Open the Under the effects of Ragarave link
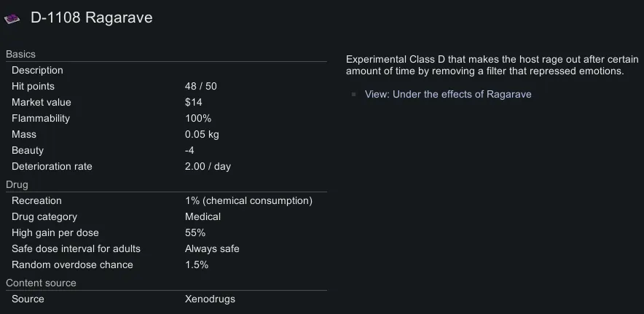This screenshot has width=644, height=314. [448, 94]
